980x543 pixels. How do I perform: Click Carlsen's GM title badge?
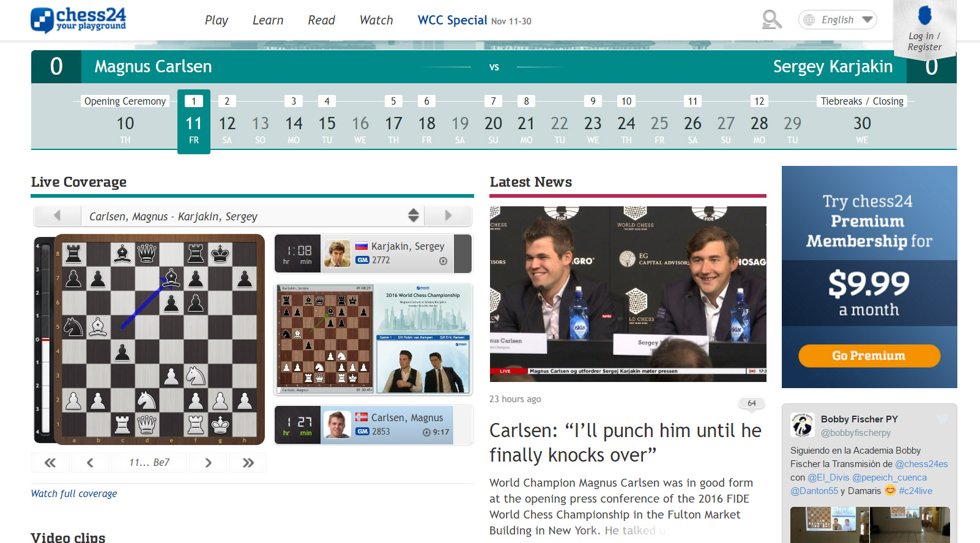click(x=363, y=432)
